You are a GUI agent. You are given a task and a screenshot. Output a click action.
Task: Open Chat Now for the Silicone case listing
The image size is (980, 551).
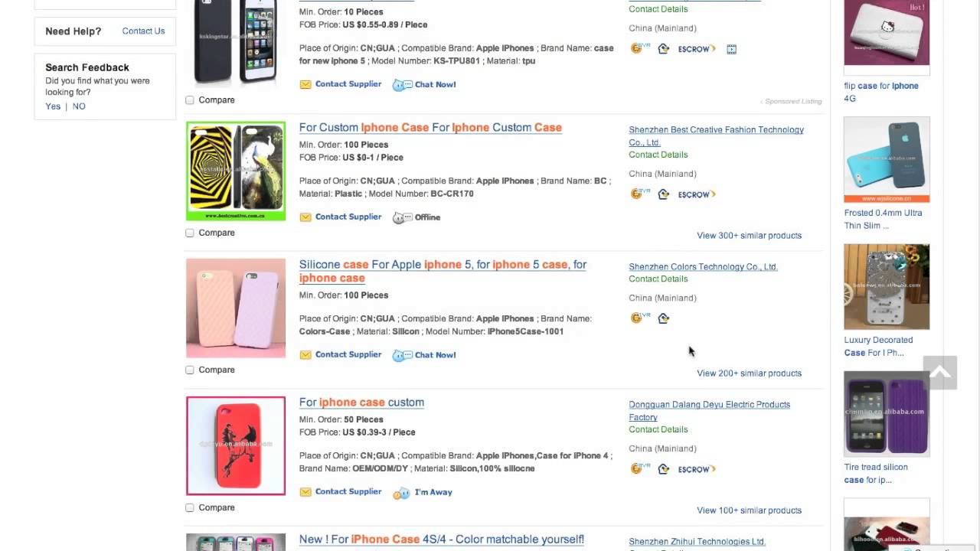[x=434, y=355]
